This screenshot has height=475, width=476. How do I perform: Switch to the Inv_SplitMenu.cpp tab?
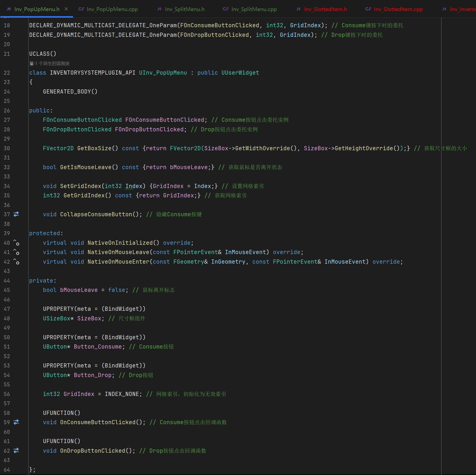[x=254, y=9]
